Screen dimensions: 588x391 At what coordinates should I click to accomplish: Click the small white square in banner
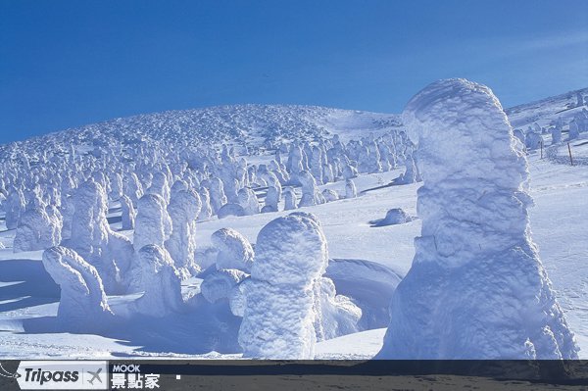tap(178, 377)
